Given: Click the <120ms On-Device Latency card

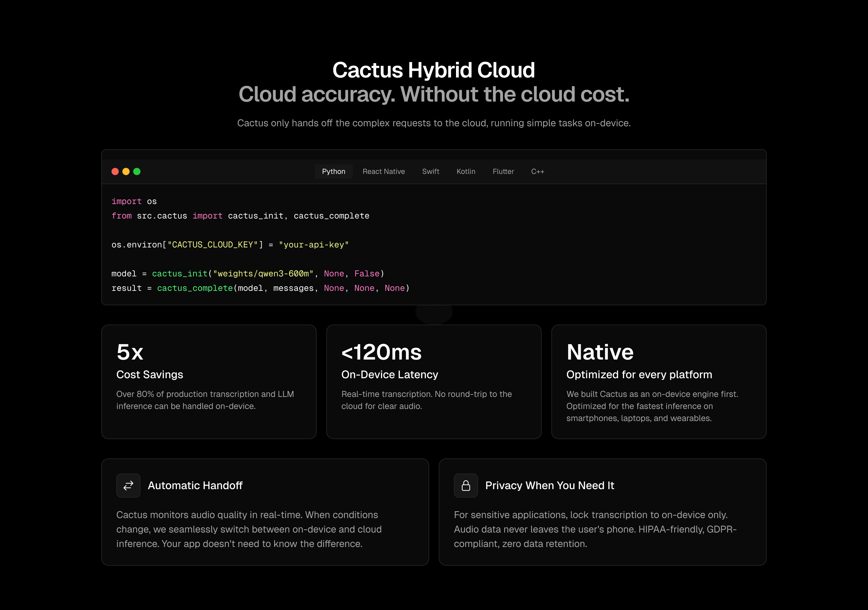Looking at the screenshot, I should pos(434,382).
